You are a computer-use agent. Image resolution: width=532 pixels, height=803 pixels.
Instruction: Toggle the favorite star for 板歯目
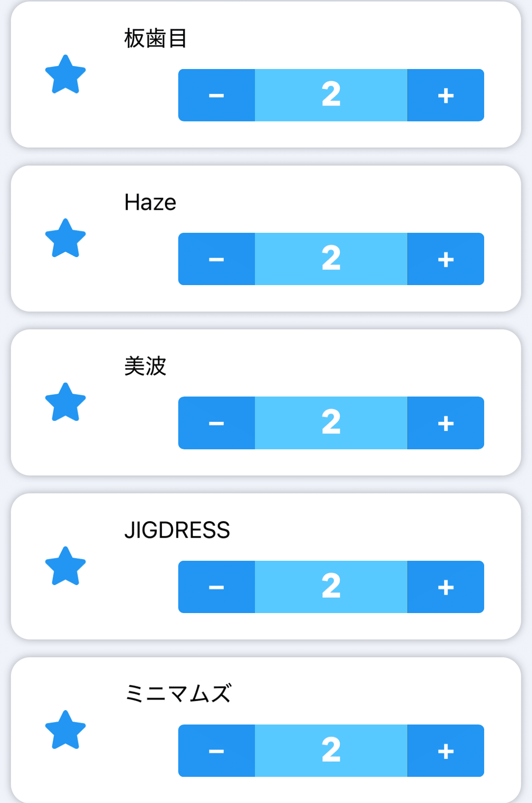tap(65, 75)
